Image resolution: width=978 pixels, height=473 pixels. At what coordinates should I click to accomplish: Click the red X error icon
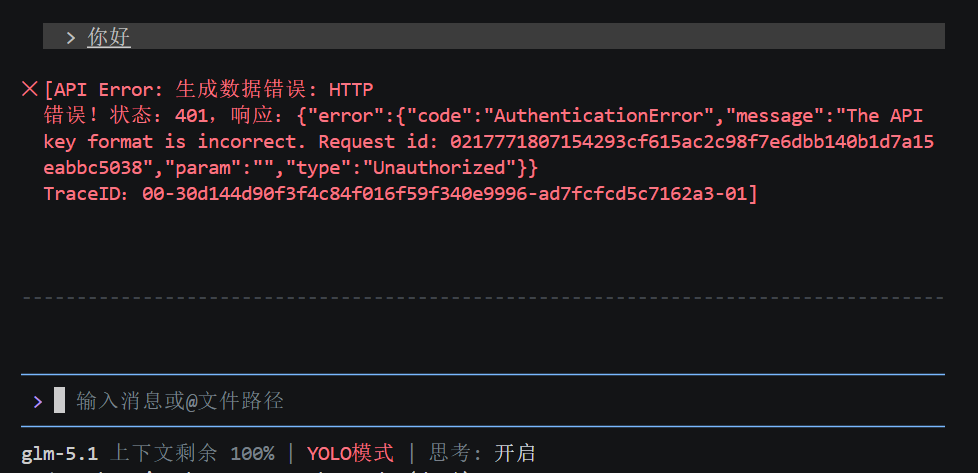[x=29, y=90]
